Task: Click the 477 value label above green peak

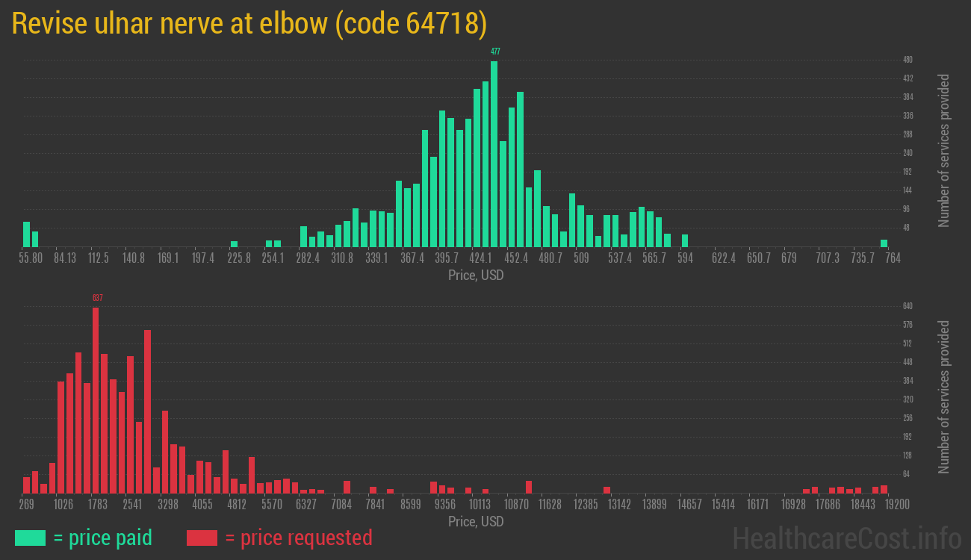Action: click(x=495, y=52)
